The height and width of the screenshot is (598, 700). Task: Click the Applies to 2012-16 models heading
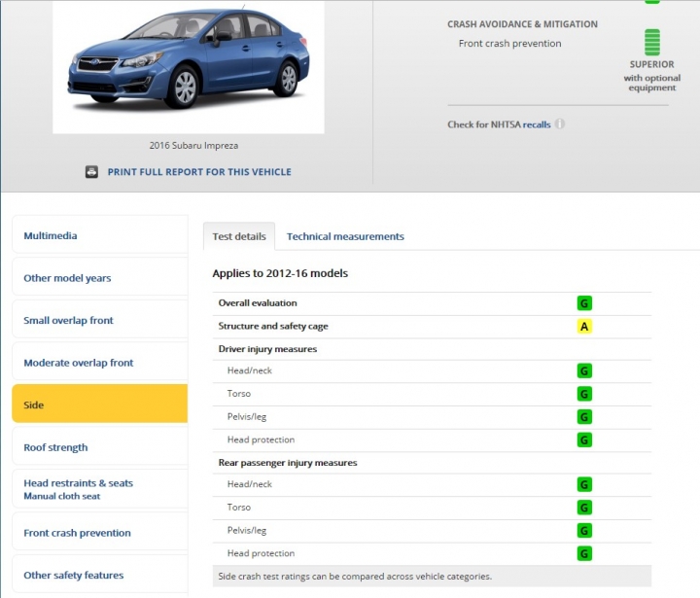pyautogui.click(x=280, y=273)
